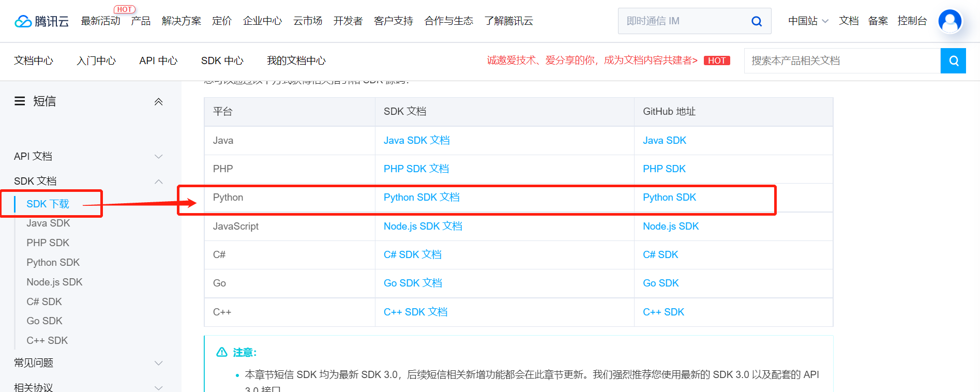Click the search magnifier in top search box
980x392 pixels.
(x=757, y=21)
